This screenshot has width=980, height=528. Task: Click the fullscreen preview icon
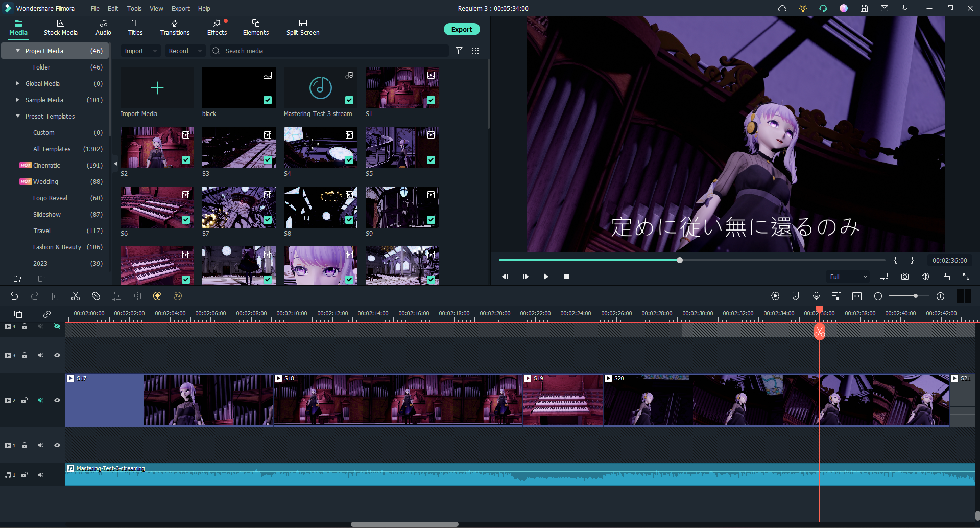pyautogui.click(x=966, y=277)
